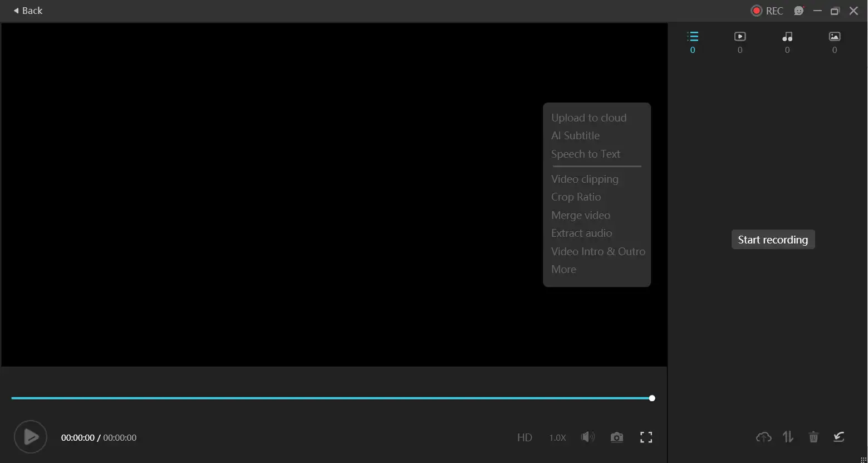
Task: Click the trash delete icon
Action: (813, 437)
